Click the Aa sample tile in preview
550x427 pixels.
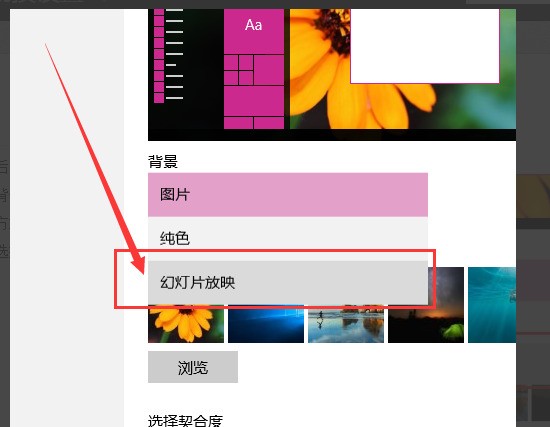click(254, 31)
